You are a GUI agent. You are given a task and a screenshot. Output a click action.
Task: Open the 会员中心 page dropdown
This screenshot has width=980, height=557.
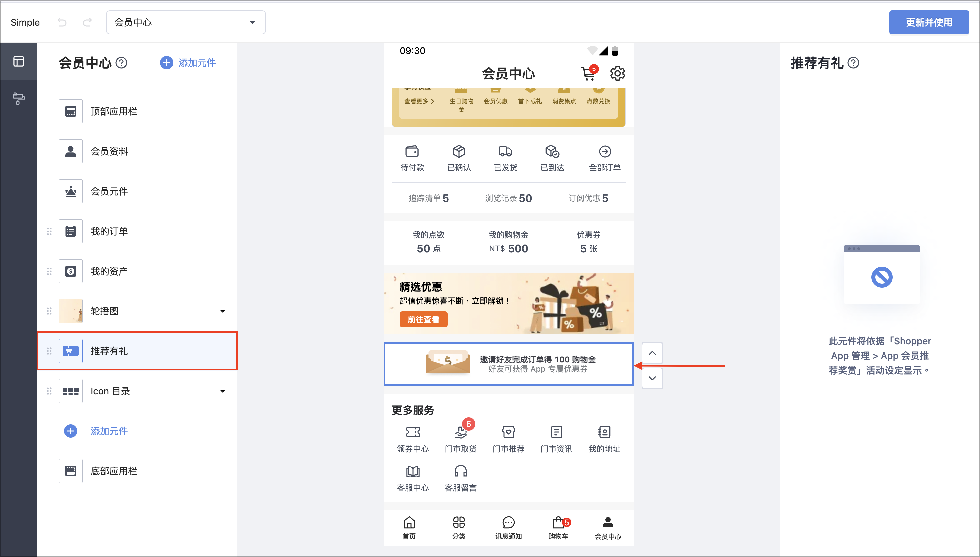(x=186, y=22)
